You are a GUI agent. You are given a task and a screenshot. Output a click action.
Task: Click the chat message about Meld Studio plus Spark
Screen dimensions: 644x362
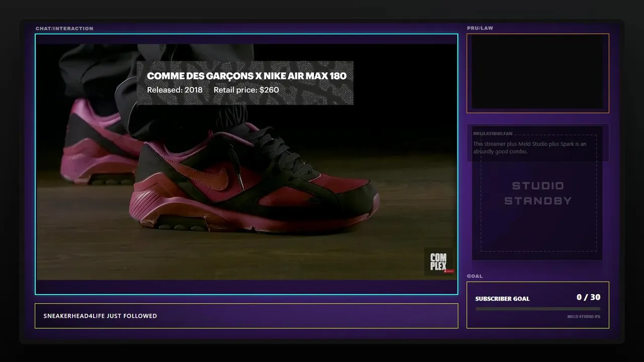click(x=530, y=148)
